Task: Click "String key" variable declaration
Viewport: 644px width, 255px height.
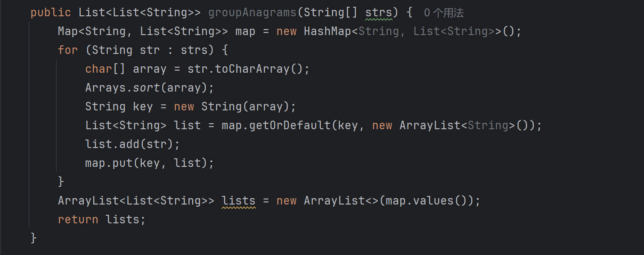Action: point(119,107)
